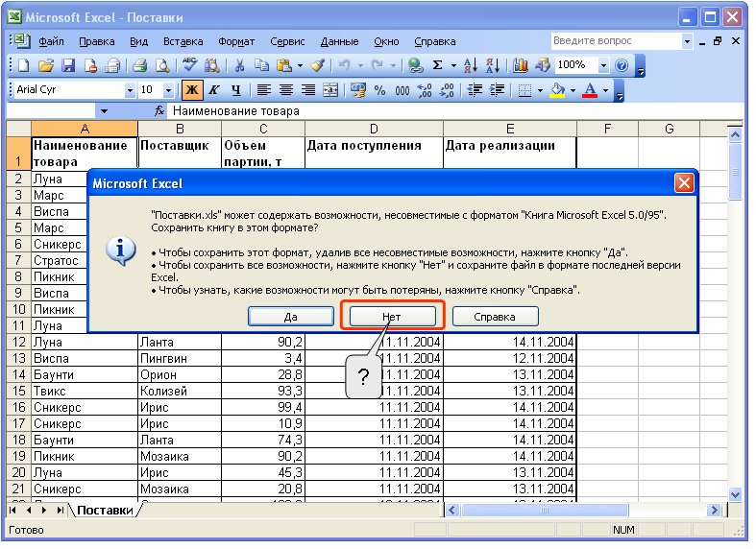Align text left
Viewport: 756px width, 549px height.
click(264, 90)
